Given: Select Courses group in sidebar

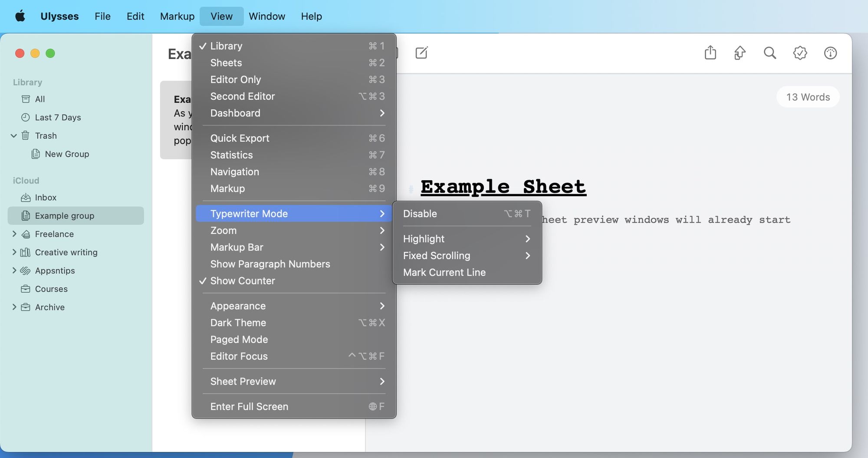Looking at the screenshot, I should tap(51, 289).
